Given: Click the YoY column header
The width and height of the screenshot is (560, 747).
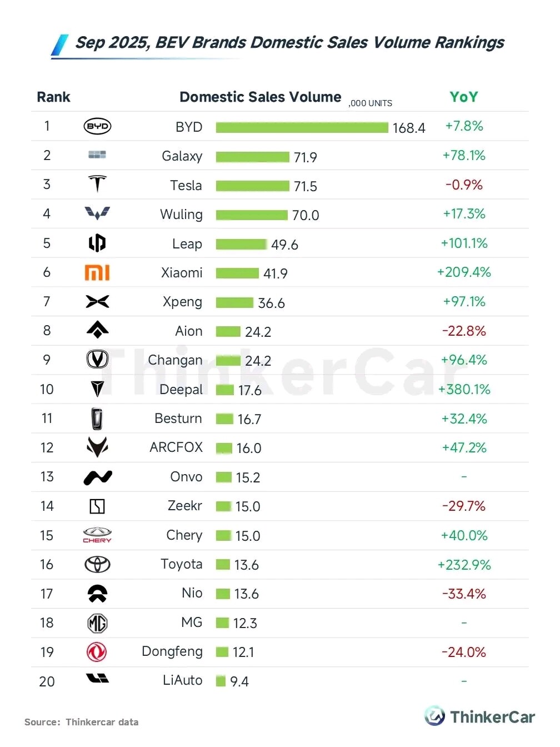Looking at the screenshot, I should (463, 97).
